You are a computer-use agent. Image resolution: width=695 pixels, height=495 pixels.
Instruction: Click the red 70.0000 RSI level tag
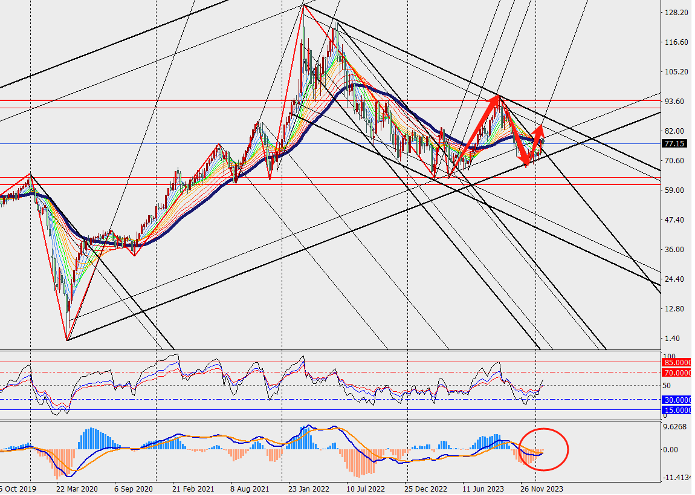click(x=677, y=373)
